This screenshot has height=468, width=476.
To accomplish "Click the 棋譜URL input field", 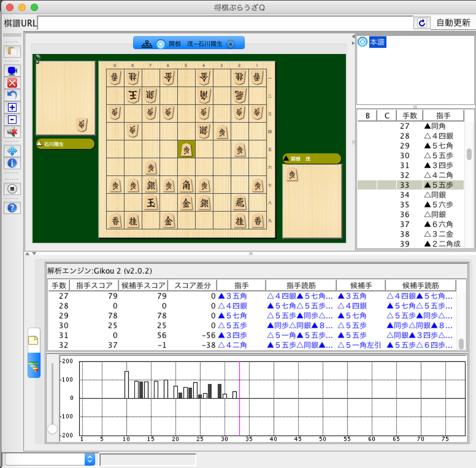I will click(225, 23).
